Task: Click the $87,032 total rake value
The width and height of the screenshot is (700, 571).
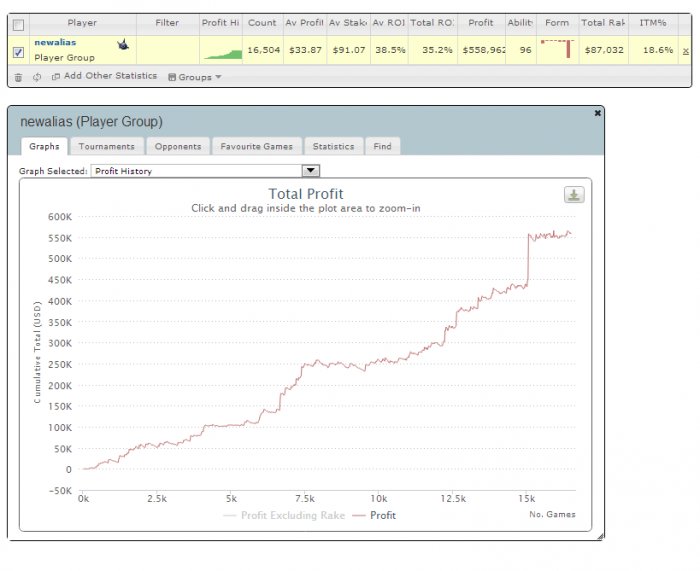Action: pyautogui.click(x=604, y=50)
